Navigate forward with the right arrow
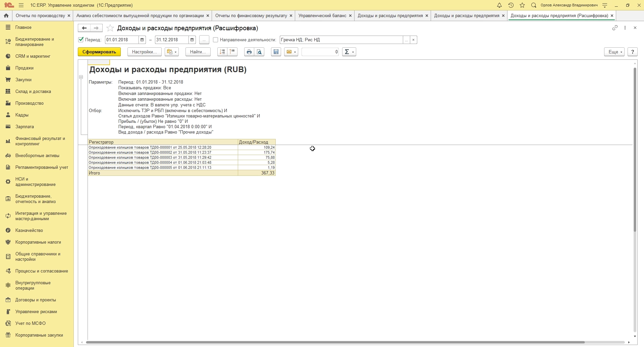 point(96,28)
